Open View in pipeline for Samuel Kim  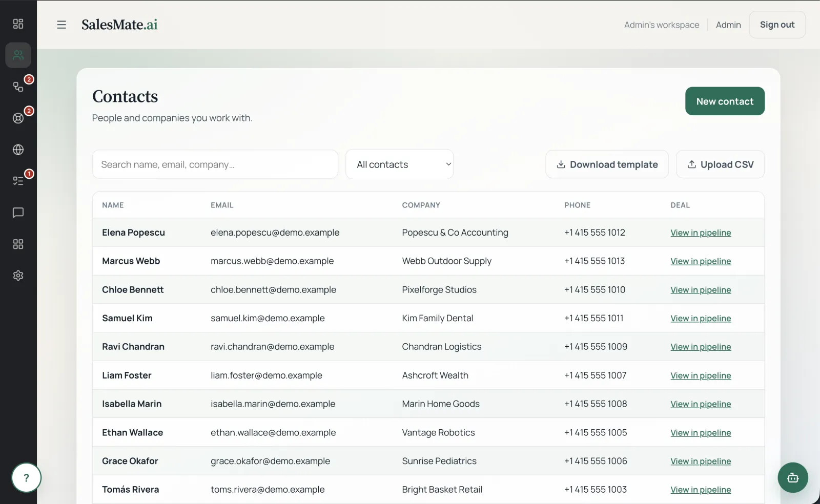click(701, 318)
